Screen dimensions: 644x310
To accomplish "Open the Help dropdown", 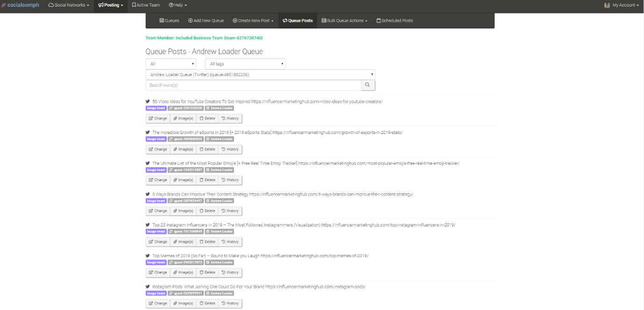I will pos(178,5).
